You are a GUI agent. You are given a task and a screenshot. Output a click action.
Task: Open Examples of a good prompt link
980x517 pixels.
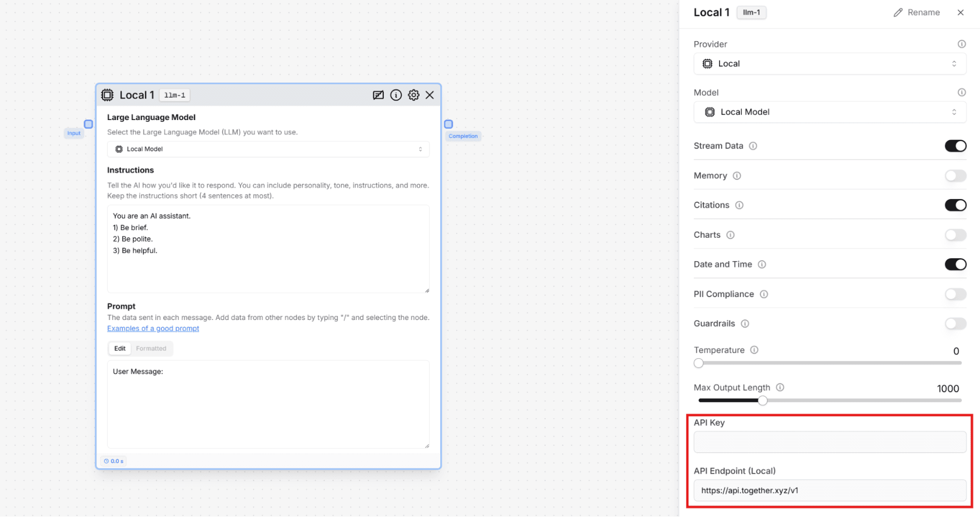(153, 328)
